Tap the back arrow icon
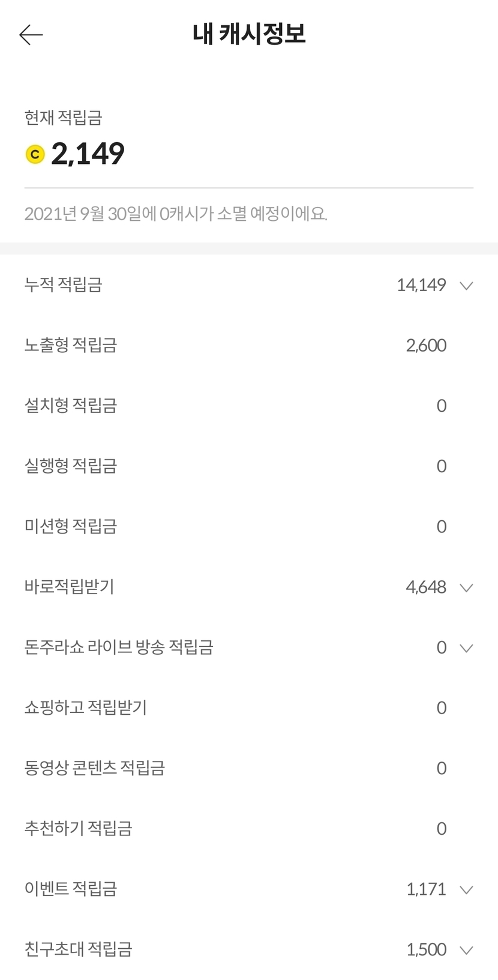 click(31, 35)
